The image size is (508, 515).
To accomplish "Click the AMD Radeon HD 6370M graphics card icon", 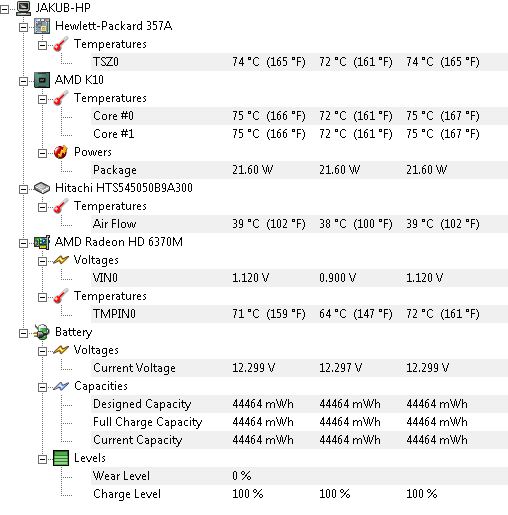I will 42,242.
